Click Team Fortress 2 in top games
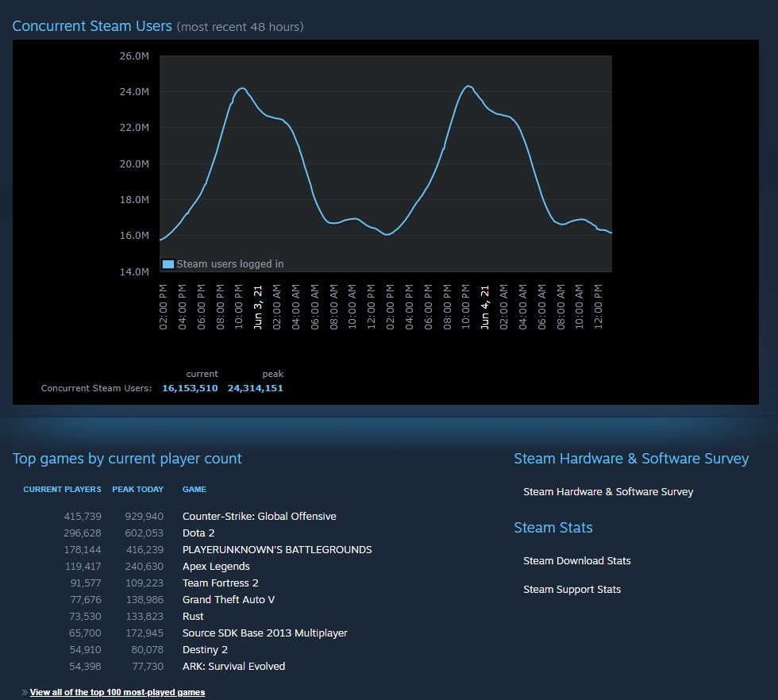778x700 pixels. point(221,583)
